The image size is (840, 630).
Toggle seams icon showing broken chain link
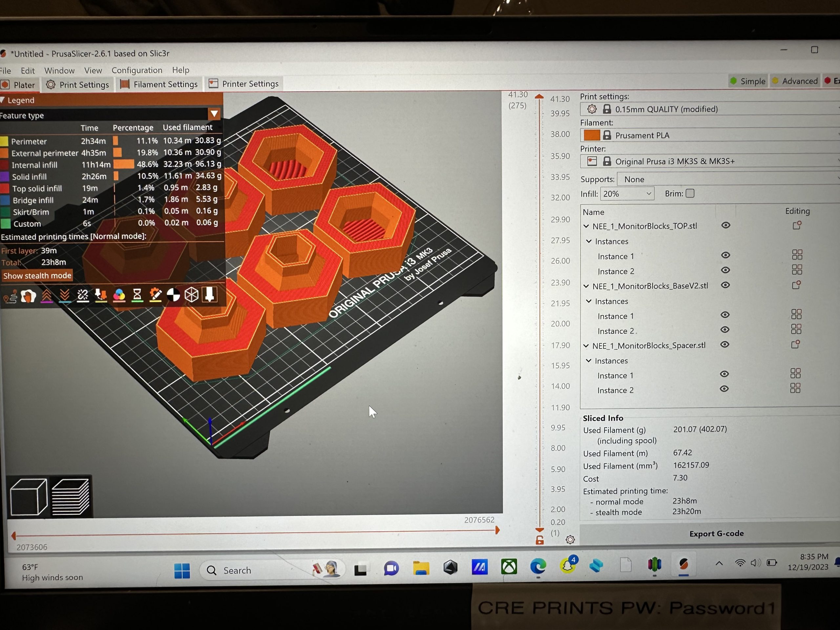82,295
